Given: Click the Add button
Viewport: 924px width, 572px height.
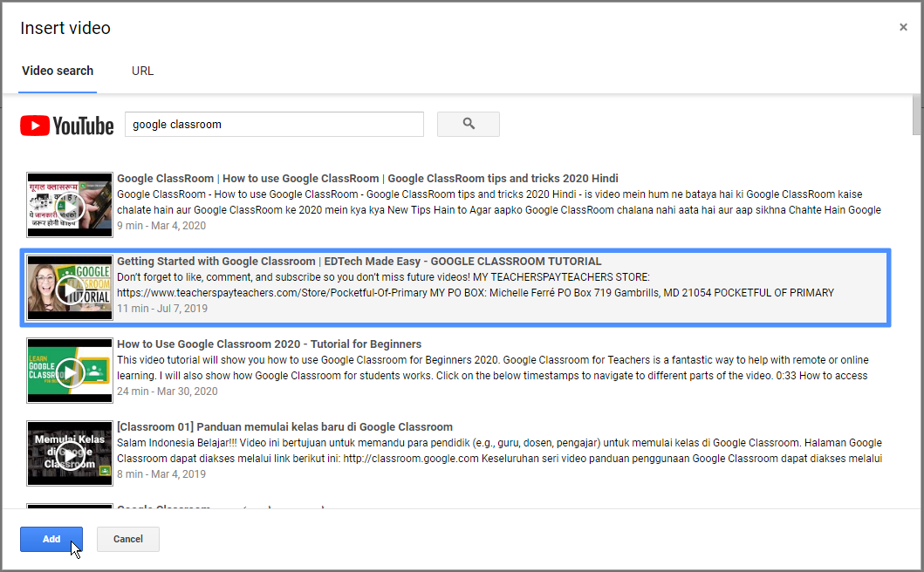Looking at the screenshot, I should 51,539.
